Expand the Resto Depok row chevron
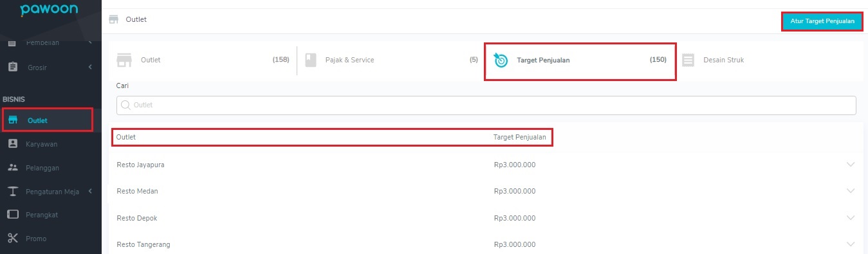868x254 pixels. [x=851, y=218]
